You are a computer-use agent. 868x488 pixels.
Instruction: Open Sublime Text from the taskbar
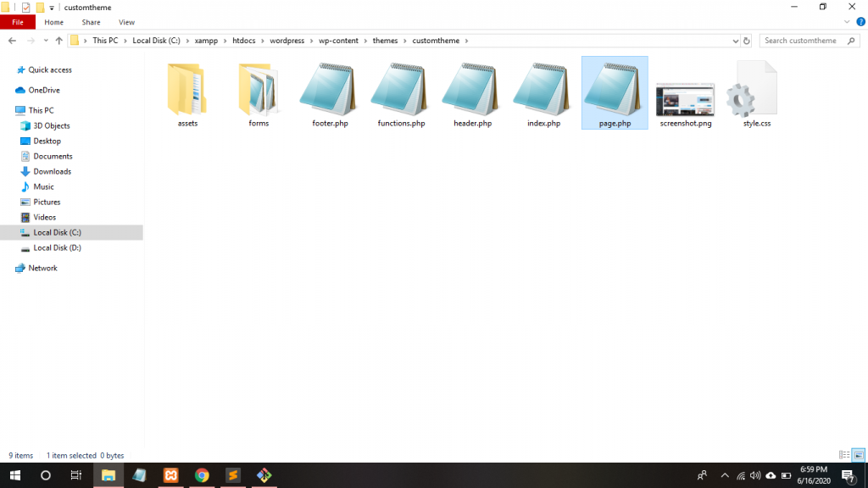(x=233, y=475)
